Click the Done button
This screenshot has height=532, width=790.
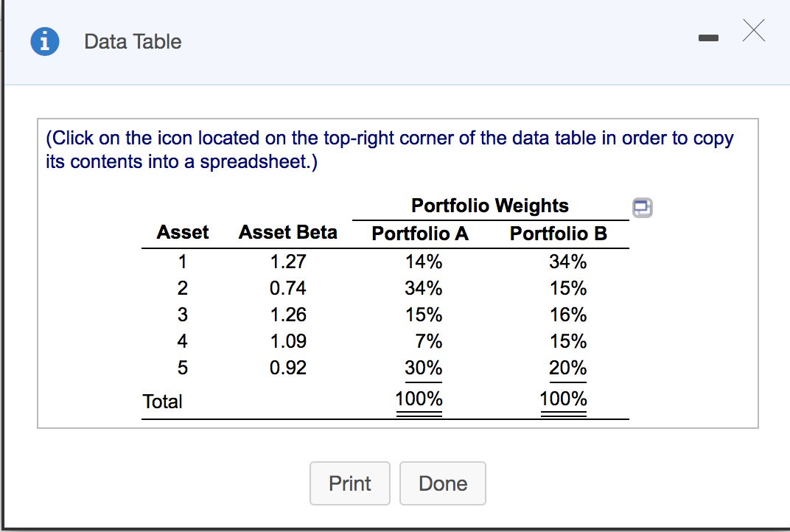[442, 483]
